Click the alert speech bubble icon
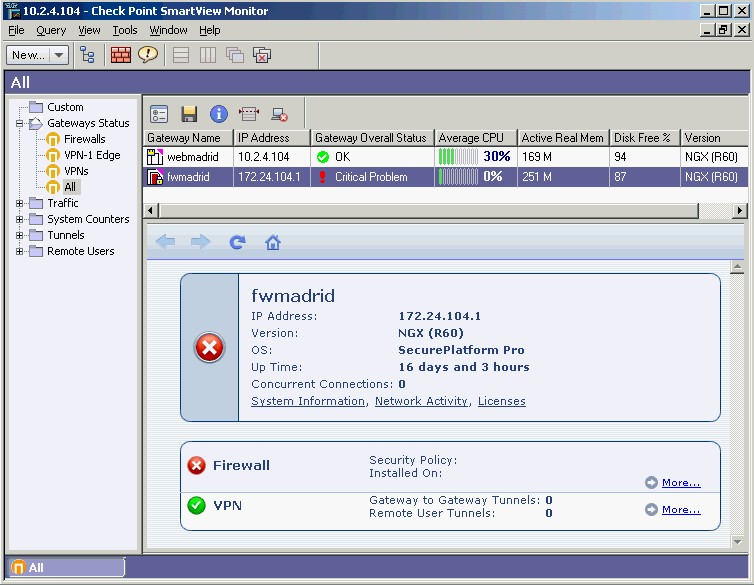 (x=148, y=55)
